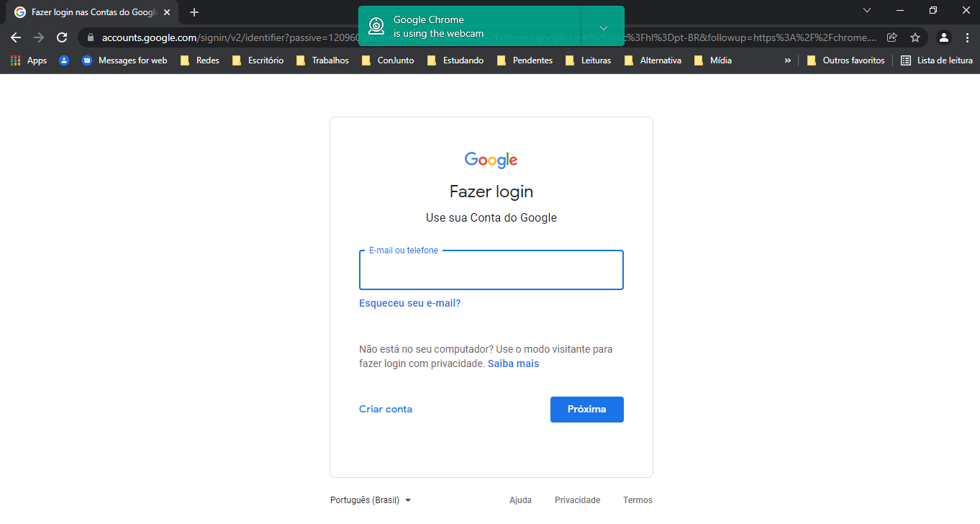Open the Chrome profile avatar icon
The width and height of the screenshot is (980, 524).
944,37
